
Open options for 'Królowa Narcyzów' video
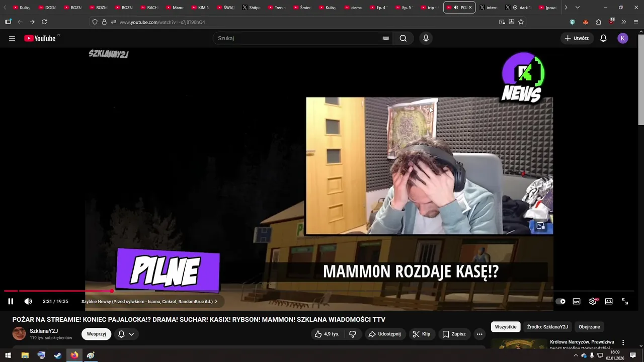(623, 342)
